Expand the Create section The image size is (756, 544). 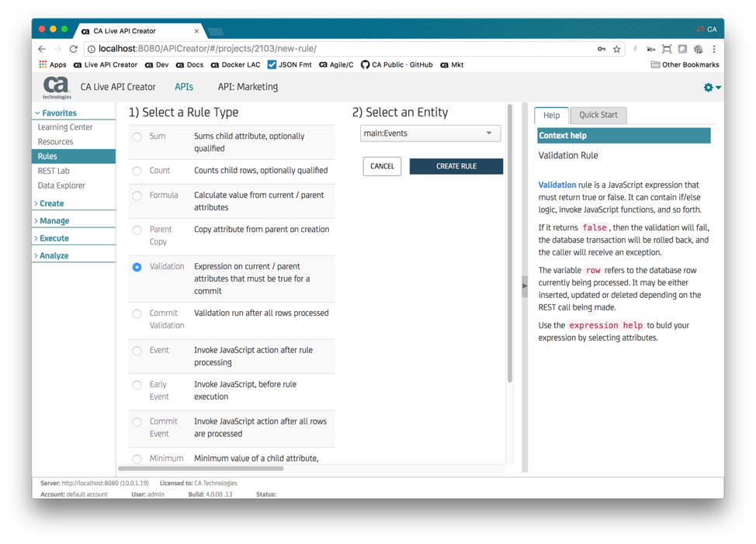click(49, 203)
